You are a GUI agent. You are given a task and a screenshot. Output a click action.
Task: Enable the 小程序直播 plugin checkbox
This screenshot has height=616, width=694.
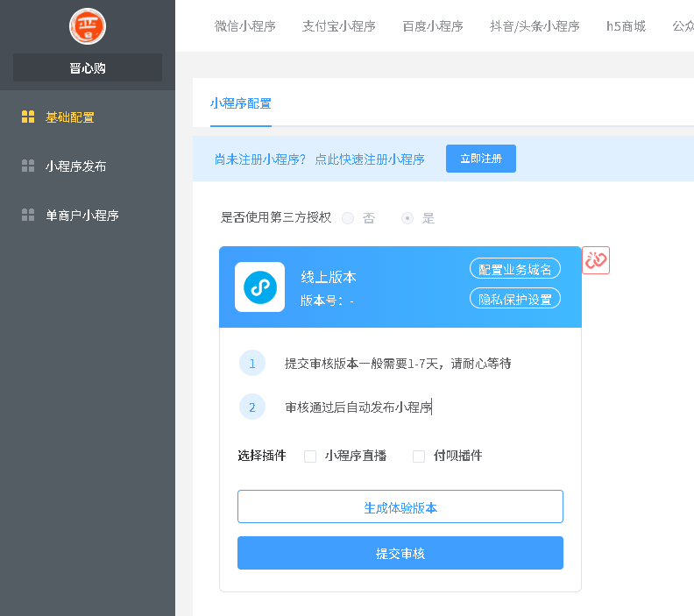[x=310, y=457]
